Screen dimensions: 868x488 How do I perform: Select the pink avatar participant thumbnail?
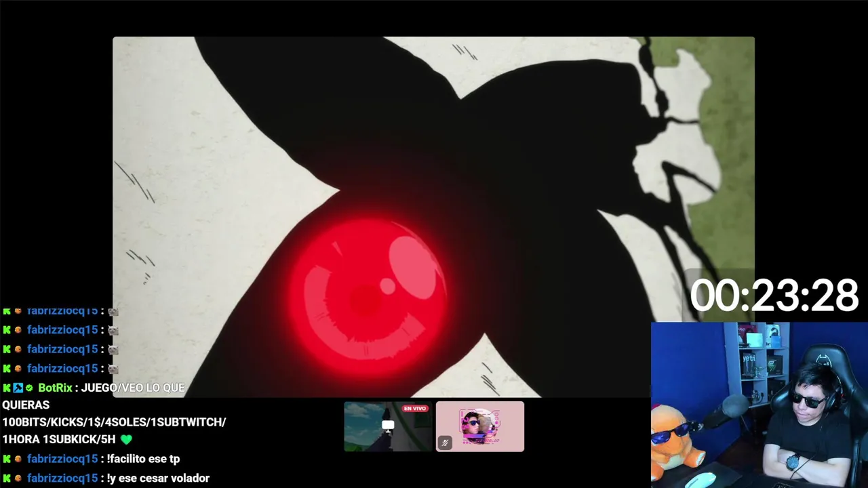[480, 426]
